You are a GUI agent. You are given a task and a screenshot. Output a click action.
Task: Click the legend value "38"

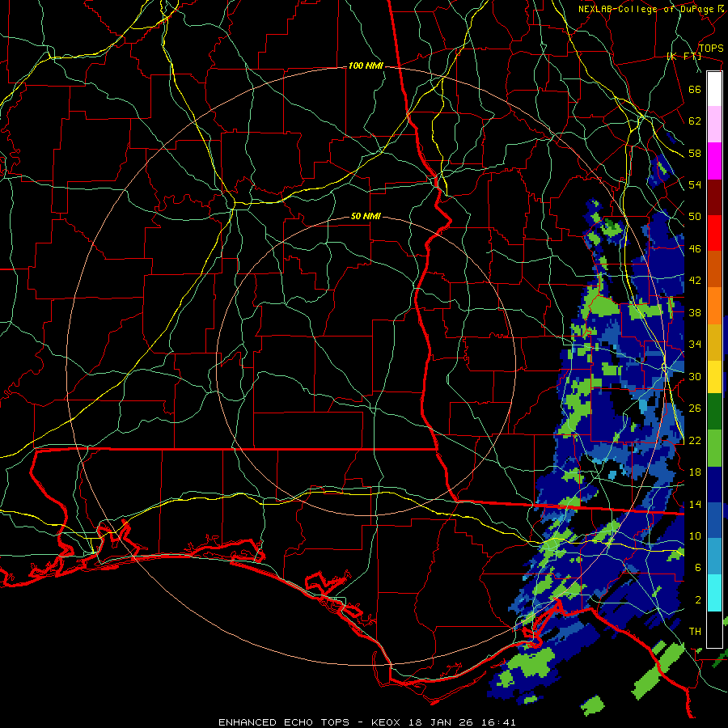pos(695,312)
